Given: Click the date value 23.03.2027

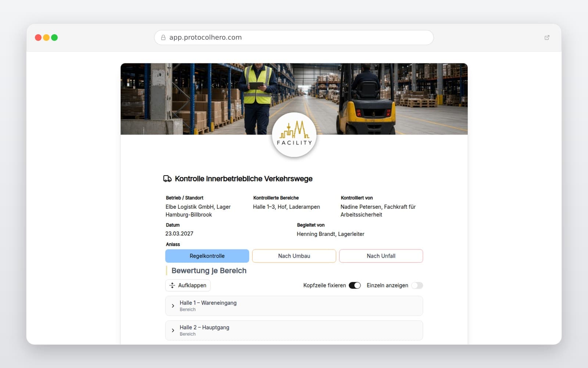Looking at the screenshot, I should coord(179,234).
